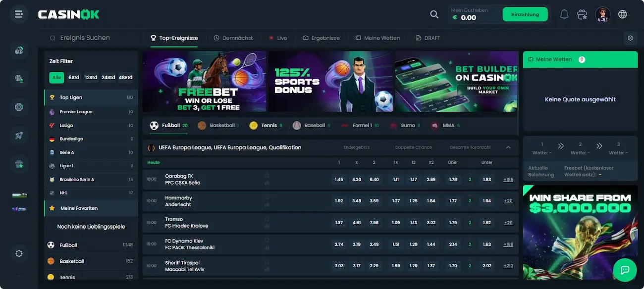Screen dimensions: 644x289
Task: Expand +211 markets for Hammarby match
Action: tap(508, 201)
